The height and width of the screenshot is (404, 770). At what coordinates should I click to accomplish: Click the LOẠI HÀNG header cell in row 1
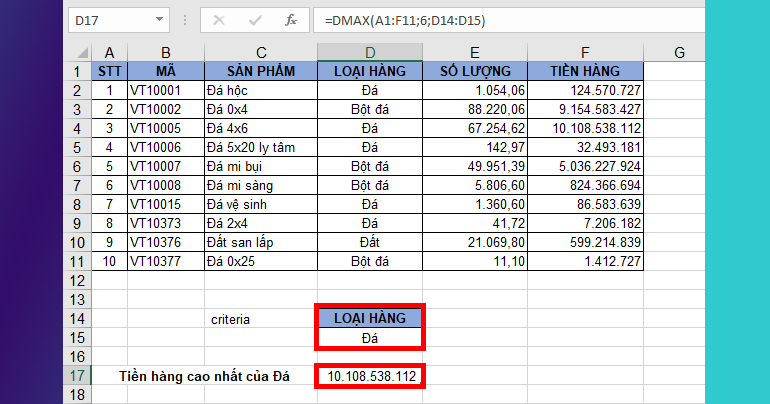[370, 71]
